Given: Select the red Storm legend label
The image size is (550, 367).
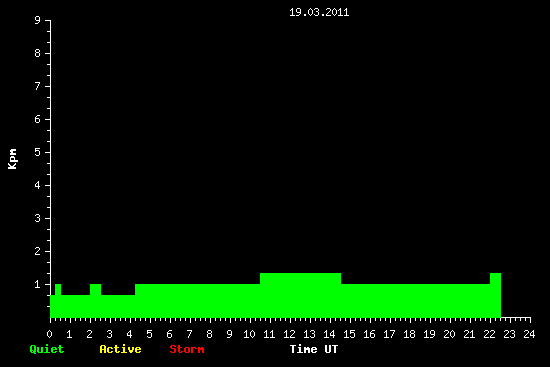Looking at the screenshot, I should click(187, 349).
